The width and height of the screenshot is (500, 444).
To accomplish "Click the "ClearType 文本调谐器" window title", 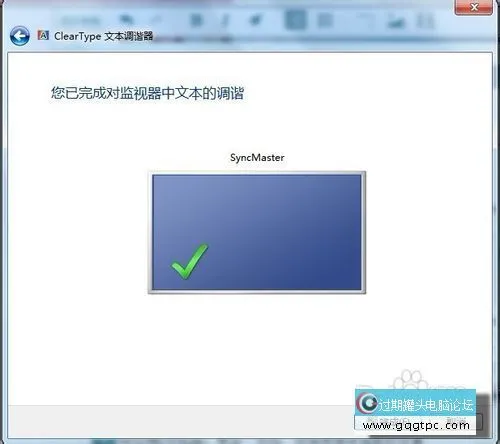I will coord(103,36).
